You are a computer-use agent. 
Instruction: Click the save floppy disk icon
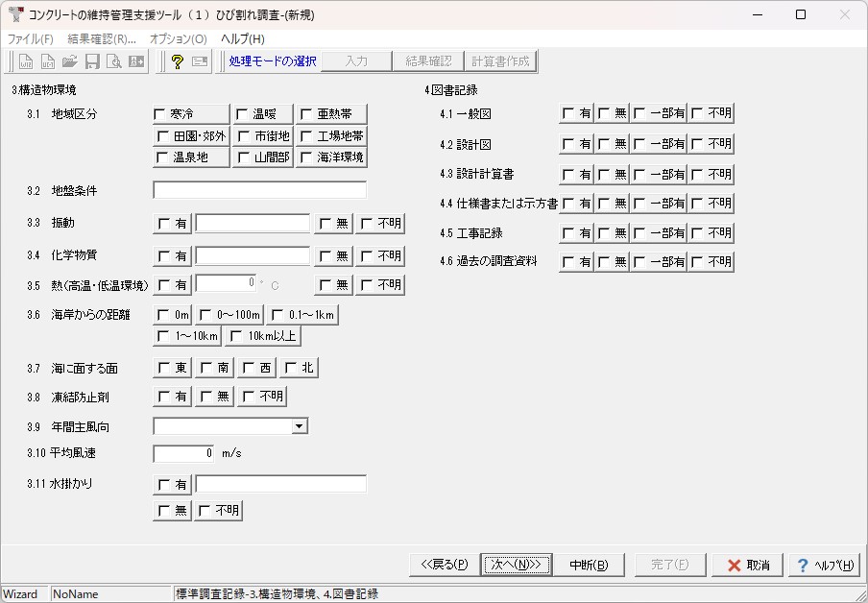[x=92, y=61]
